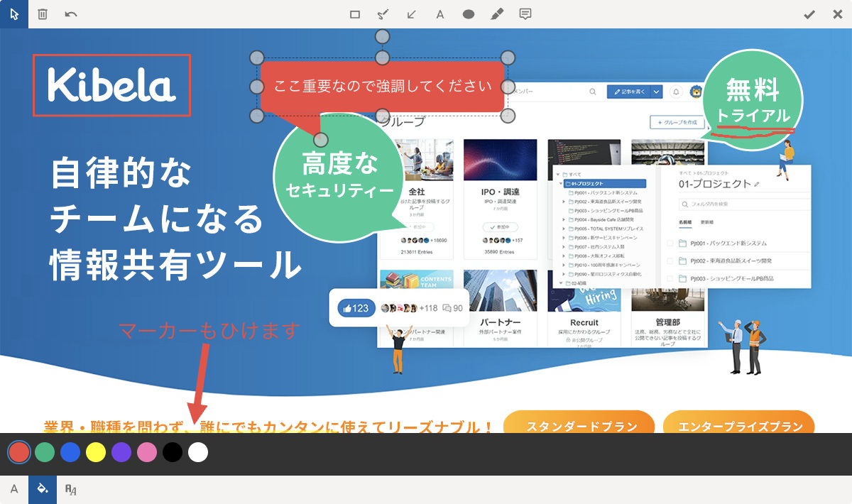Select the speech balloon tool
852x504 pixels.
525,14
